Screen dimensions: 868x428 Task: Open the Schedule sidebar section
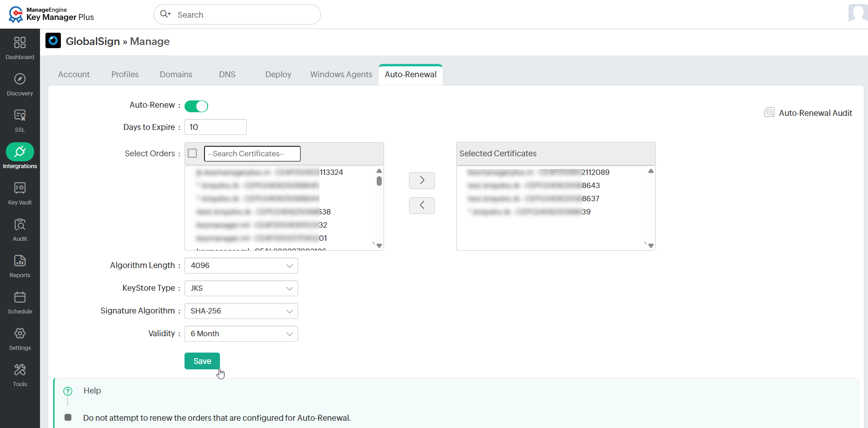(x=20, y=302)
